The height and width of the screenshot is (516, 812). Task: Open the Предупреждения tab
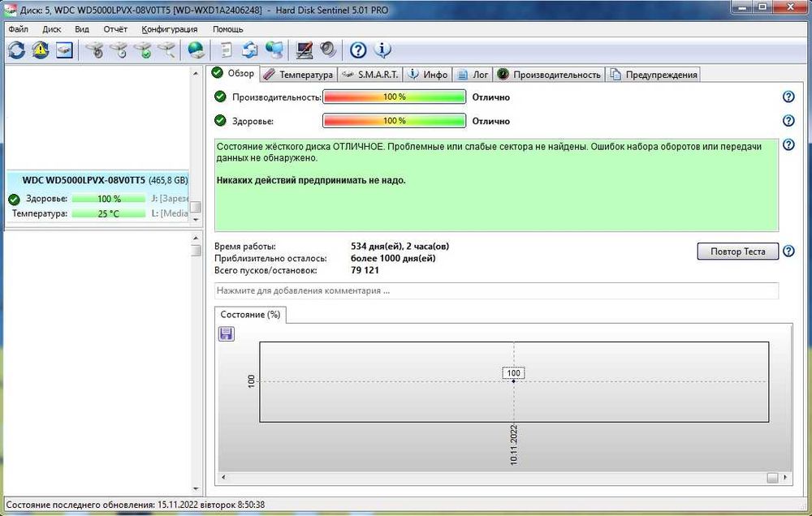pyautogui.click(x=654, y=75)
